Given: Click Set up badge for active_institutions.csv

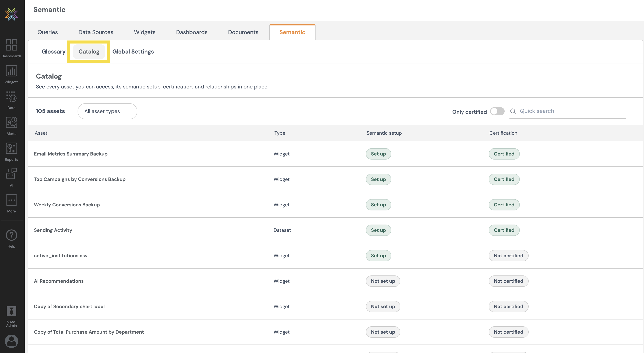Looking at the screenshot, I should tap(378, 255).
